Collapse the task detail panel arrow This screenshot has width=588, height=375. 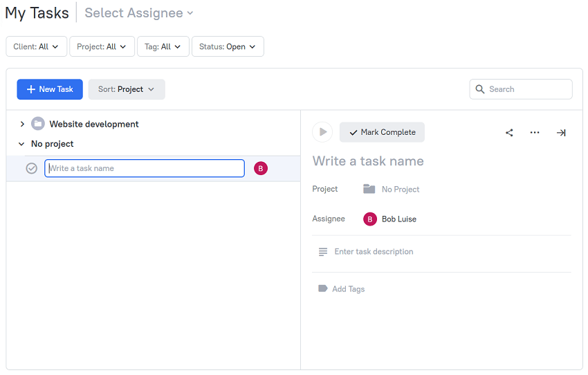[x=561, y=133]
